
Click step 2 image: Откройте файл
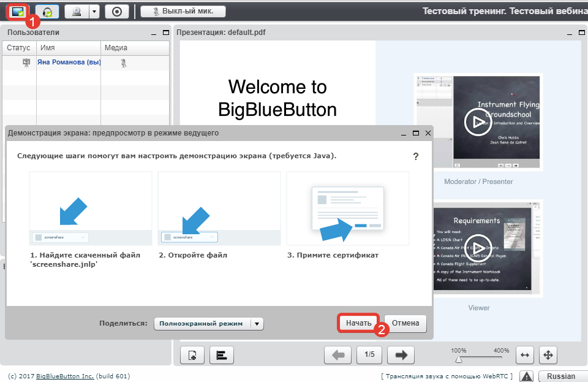point(219,208)
